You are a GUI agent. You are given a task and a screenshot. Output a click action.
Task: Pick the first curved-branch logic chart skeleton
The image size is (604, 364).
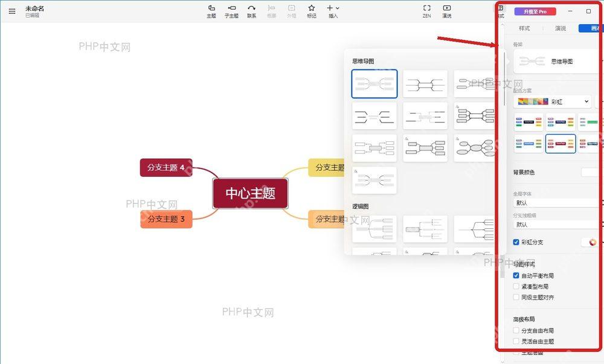coord(374,229)
